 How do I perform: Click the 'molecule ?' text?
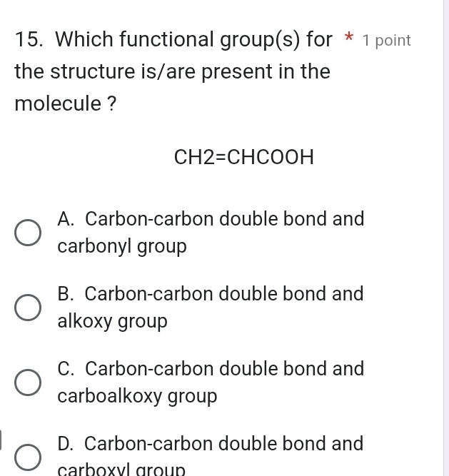(66, 104)
